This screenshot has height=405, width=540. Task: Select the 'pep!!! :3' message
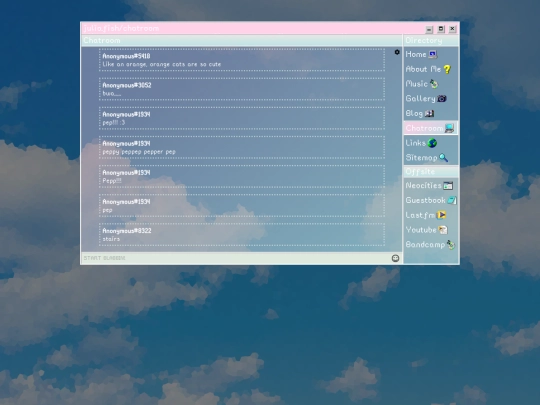[114, 123]
